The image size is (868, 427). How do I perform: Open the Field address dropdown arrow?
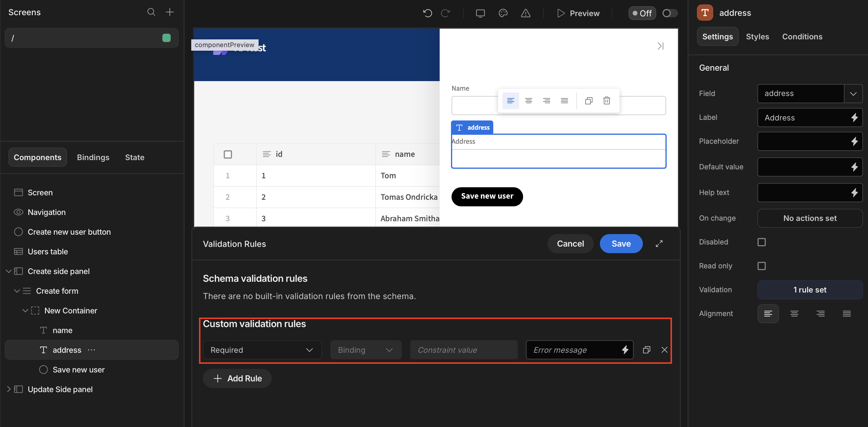853,93
